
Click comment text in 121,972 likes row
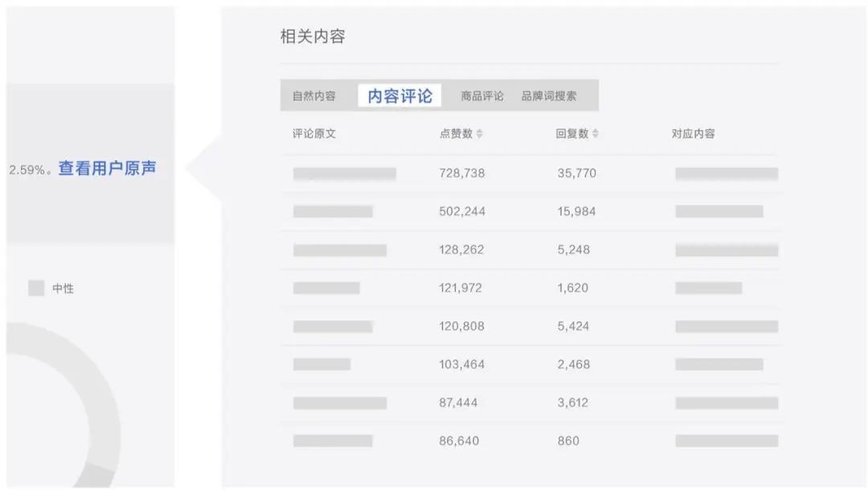[326, 288]
